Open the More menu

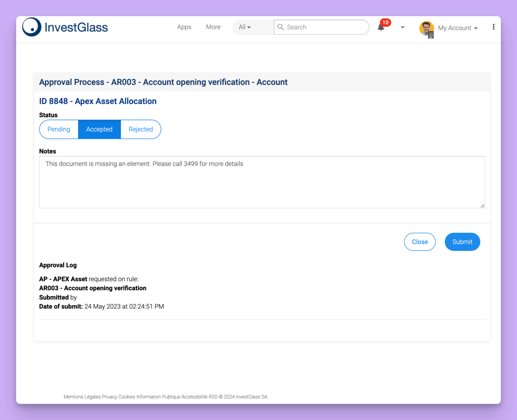coord(213,27)
